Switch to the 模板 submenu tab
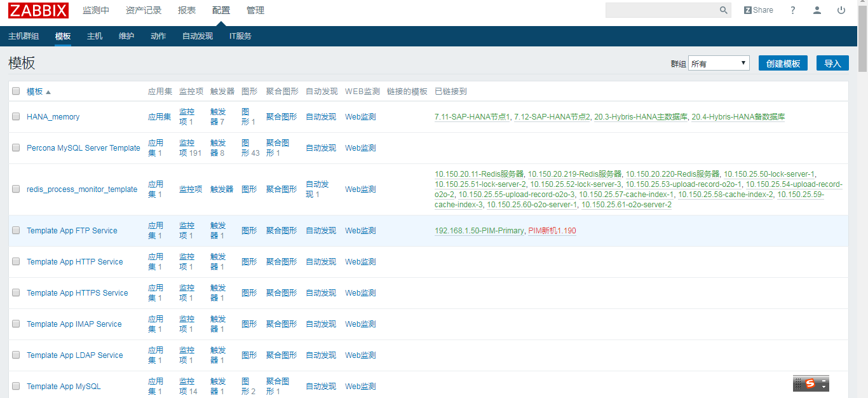 point(63,36)
